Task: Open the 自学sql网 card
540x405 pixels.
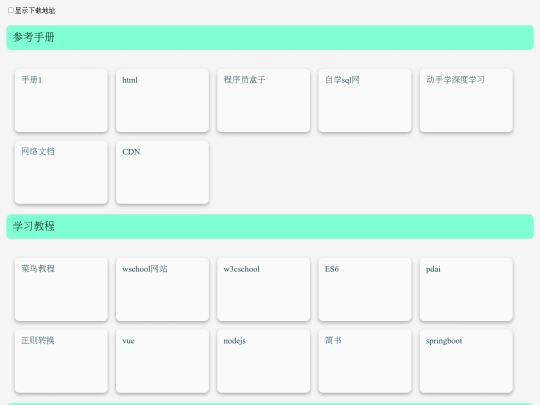Action: coord(365,100)
